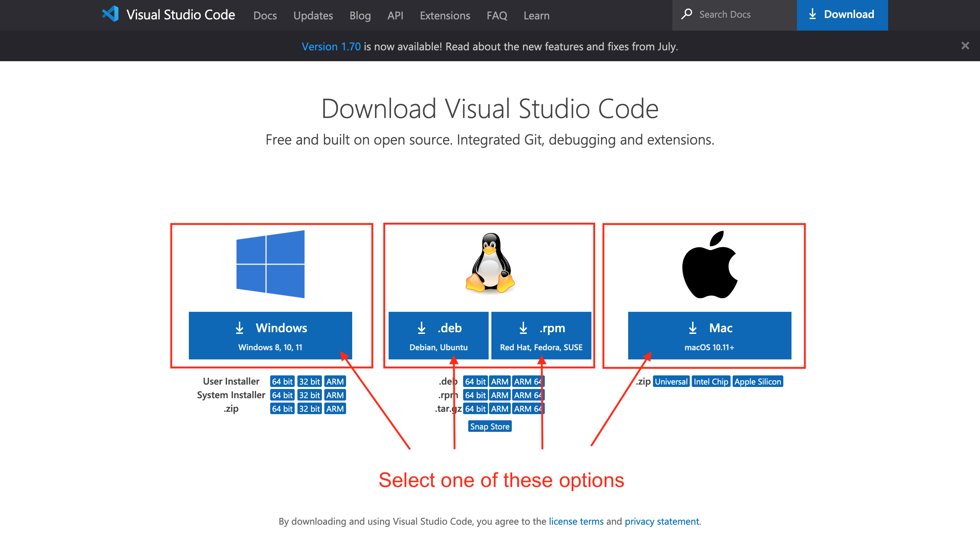The image size is (980, 542).
Task: Click the Visual Studio Code logo icon
Action: tap(110, 14)
